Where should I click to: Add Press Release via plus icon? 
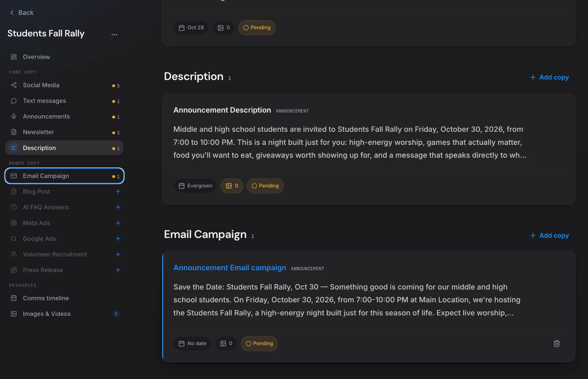point(118,270)
